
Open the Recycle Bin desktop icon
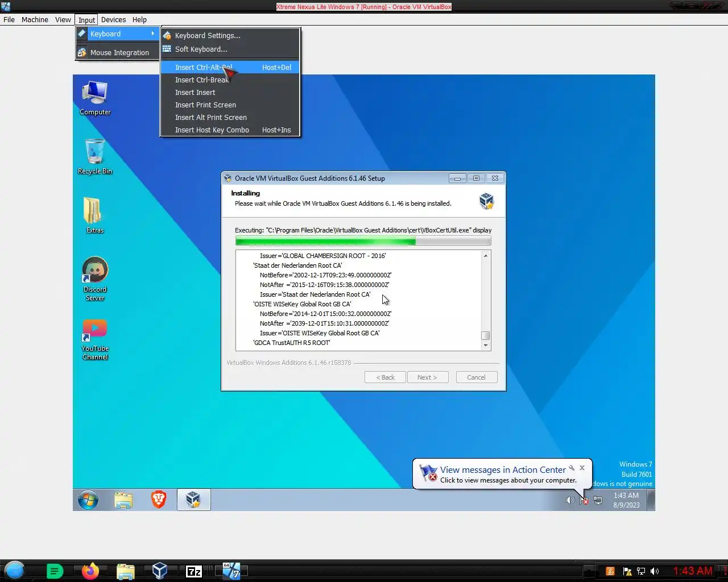(x=94, y=156)
